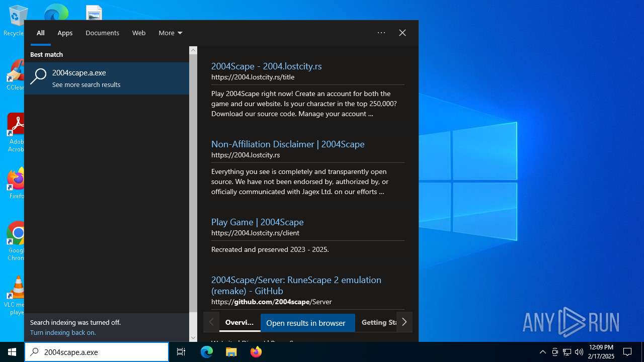Screen dimensions: 644x362
Task: Open the 2004Scape - 2004.lostcity.rs link
Action: tap(266, 66)
